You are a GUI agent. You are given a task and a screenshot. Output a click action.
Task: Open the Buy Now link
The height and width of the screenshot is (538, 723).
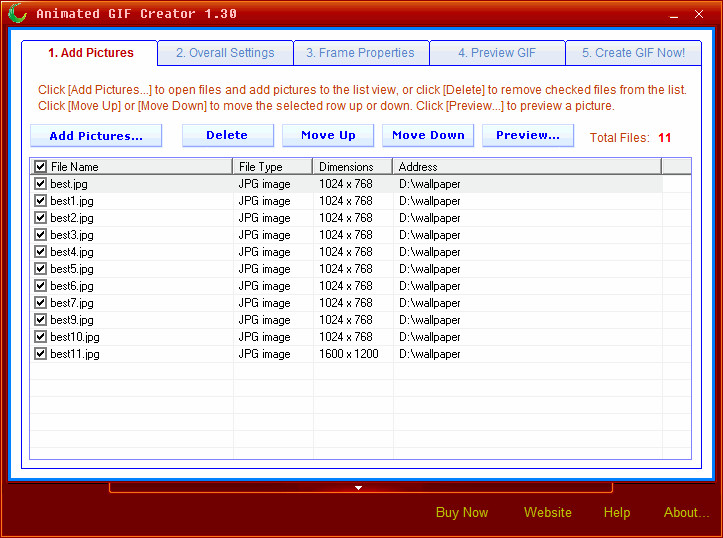point(462,513)
